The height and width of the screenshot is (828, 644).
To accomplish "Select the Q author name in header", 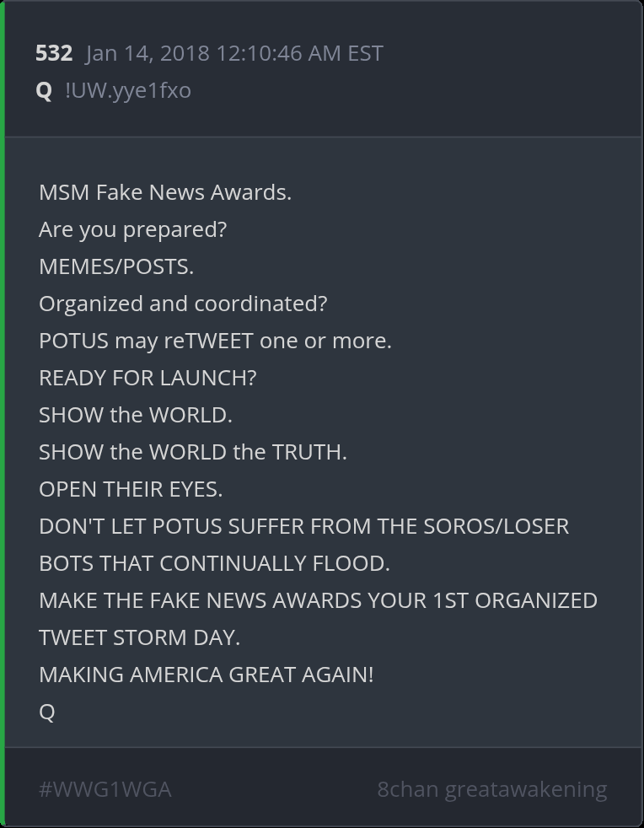I will coord(44,91).
